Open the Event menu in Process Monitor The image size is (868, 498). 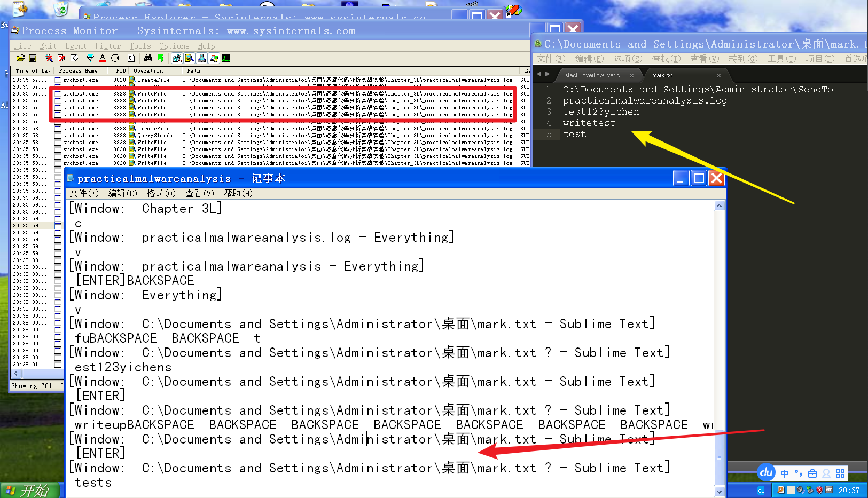[x=76, y=46]
